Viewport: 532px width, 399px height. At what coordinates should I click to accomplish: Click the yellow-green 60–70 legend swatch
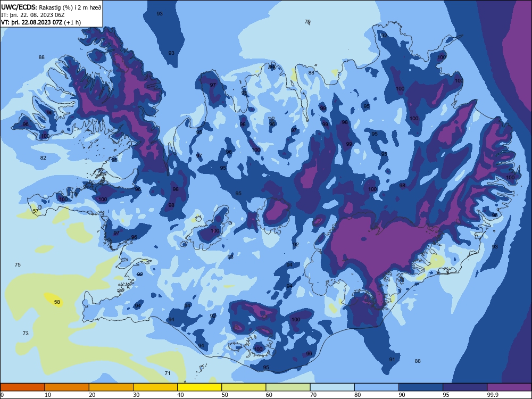[x=288, y=387]
